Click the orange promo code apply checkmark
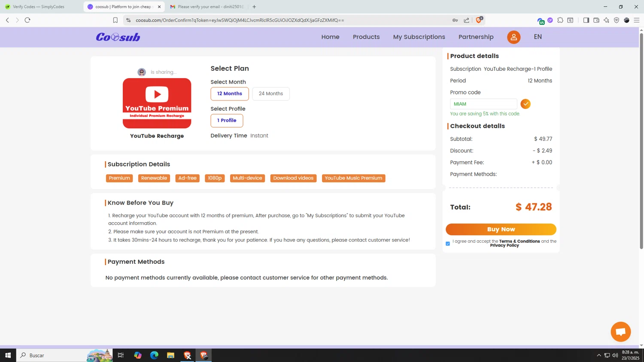 (526, 104)
